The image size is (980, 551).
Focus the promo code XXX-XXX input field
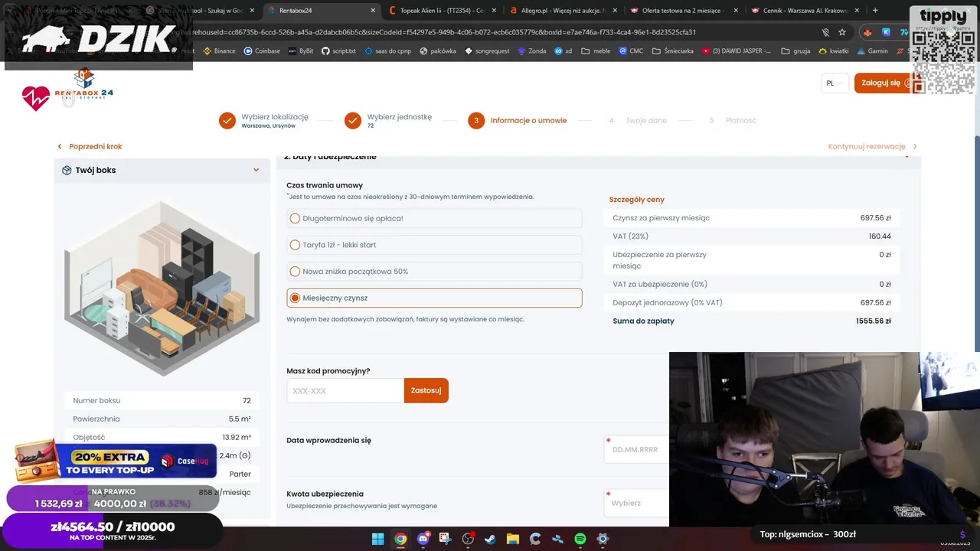click(x=345, y=390)
